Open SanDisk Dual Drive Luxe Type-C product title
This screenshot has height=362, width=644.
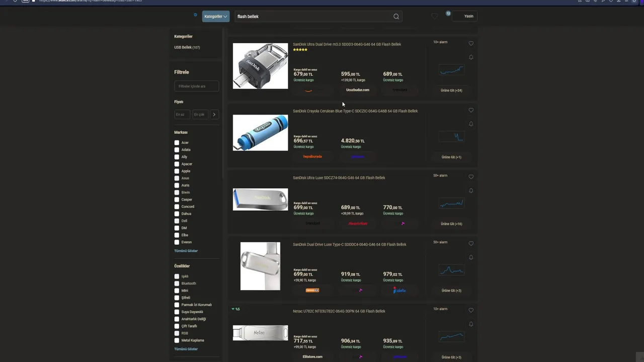350,244
